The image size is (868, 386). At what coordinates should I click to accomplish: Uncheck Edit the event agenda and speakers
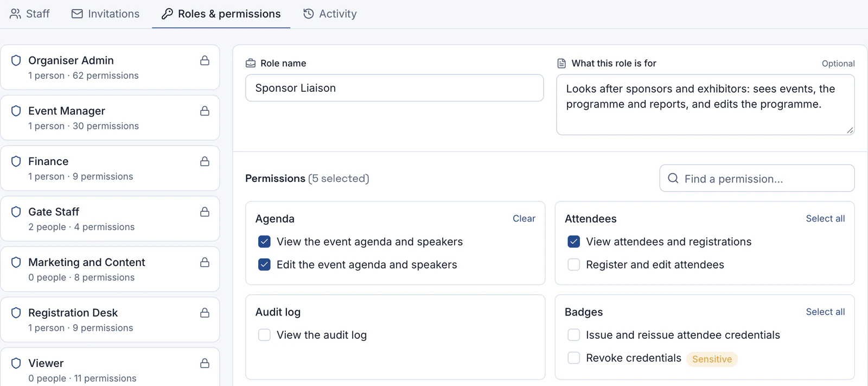[x=264, y=264]
